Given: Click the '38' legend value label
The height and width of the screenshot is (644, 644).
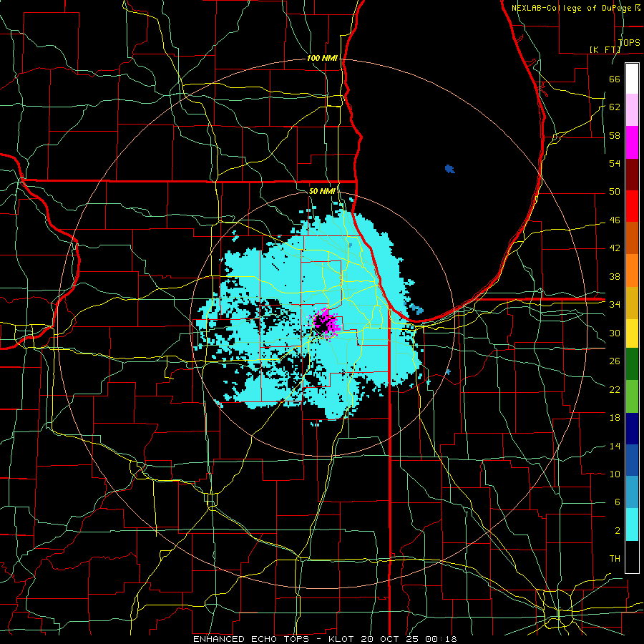Looking at the screenshot, I should point(615,277).
